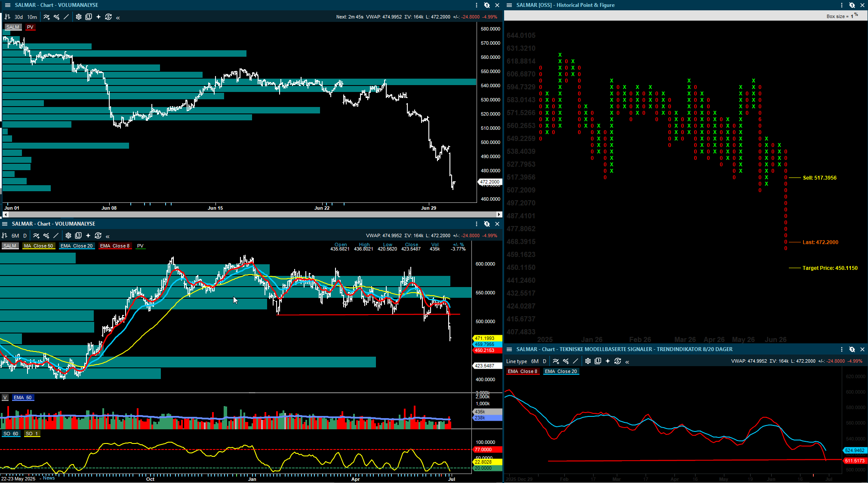This screenshot has width=868, height=483.
Task: Toggle V volume legend label
Action: [x=5, y=397]
